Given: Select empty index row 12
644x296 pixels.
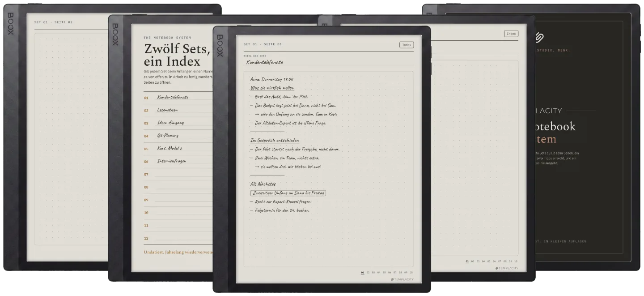Looking at the screenshot, I should [178, 238].
